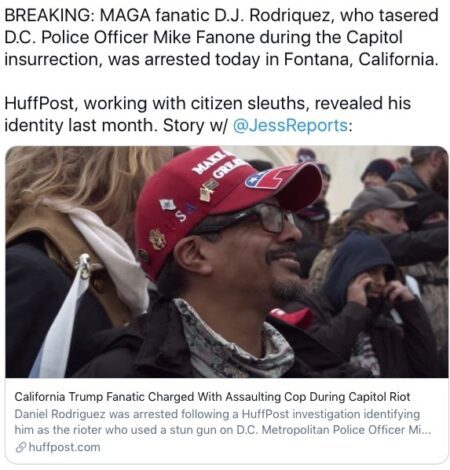The height and width of the screenshot is (470, 450).
Task: Open headline 'California Trump Fanatic Charged' article
Action: [212, 397]
